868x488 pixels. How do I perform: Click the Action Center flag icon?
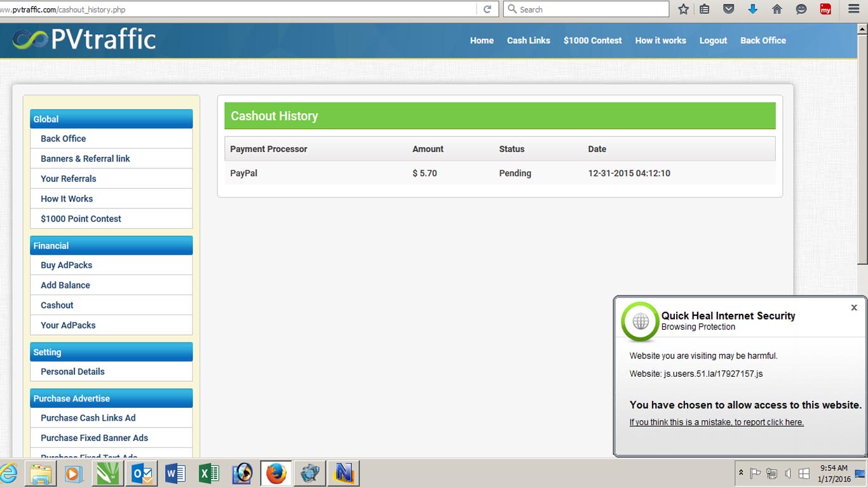point(756,473)
